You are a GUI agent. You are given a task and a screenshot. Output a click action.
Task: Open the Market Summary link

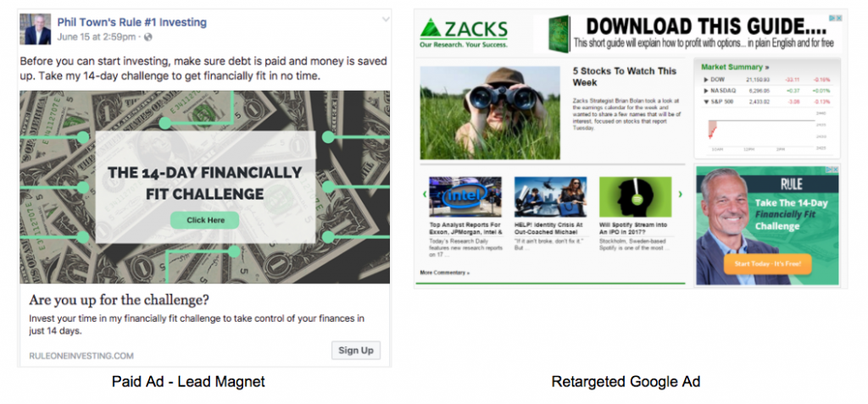coord(735,67)
